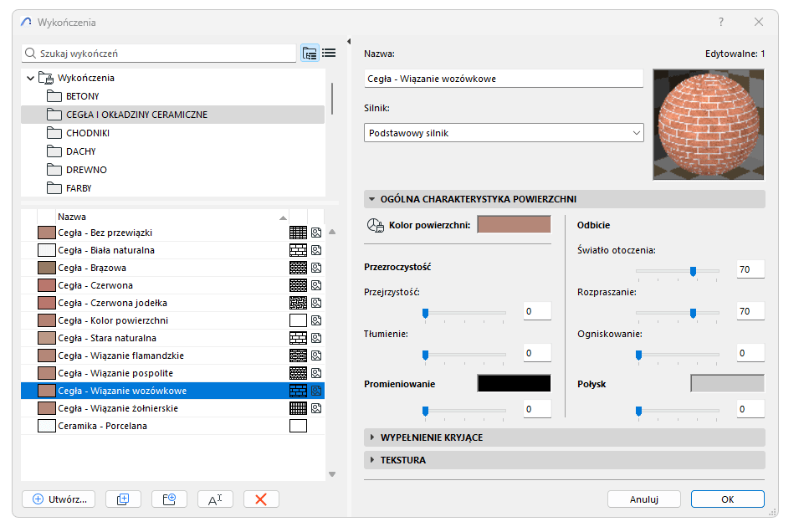This screenshot has height=532, width=804.
Task: Click hatch icon of Cegła - Czerwona jodełka
Action: coord(298,303)
